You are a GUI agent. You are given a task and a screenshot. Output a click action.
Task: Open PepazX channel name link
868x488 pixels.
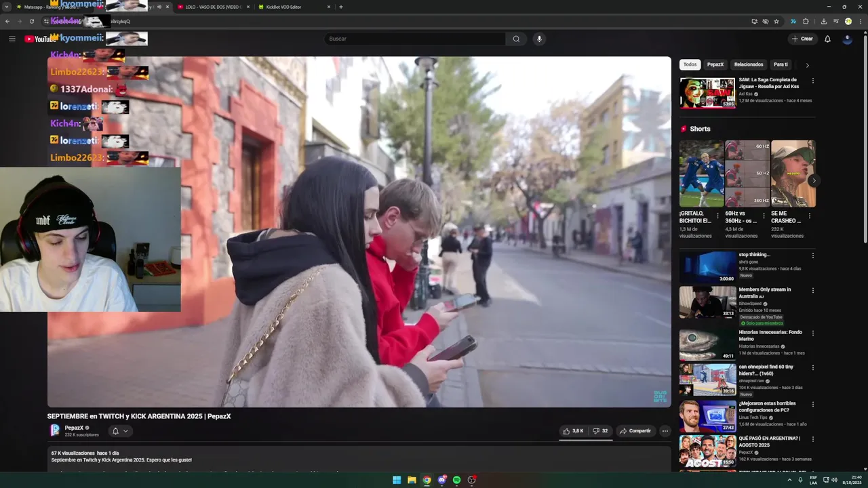coord(74,428)
